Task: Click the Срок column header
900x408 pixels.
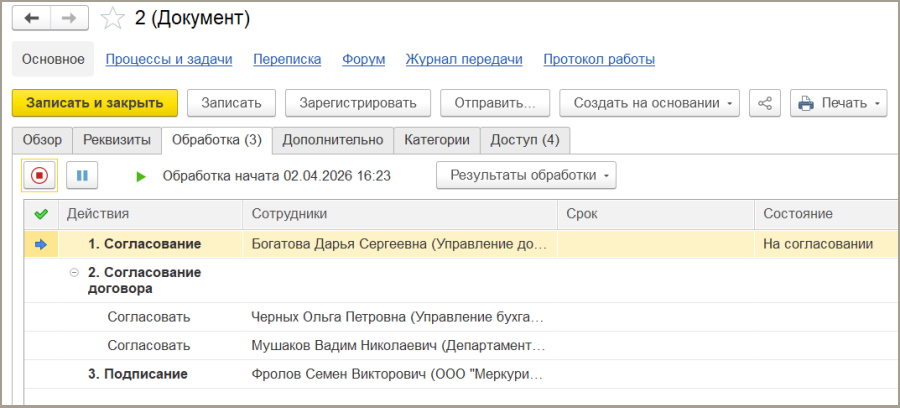Action: click(x=655, y=214)
